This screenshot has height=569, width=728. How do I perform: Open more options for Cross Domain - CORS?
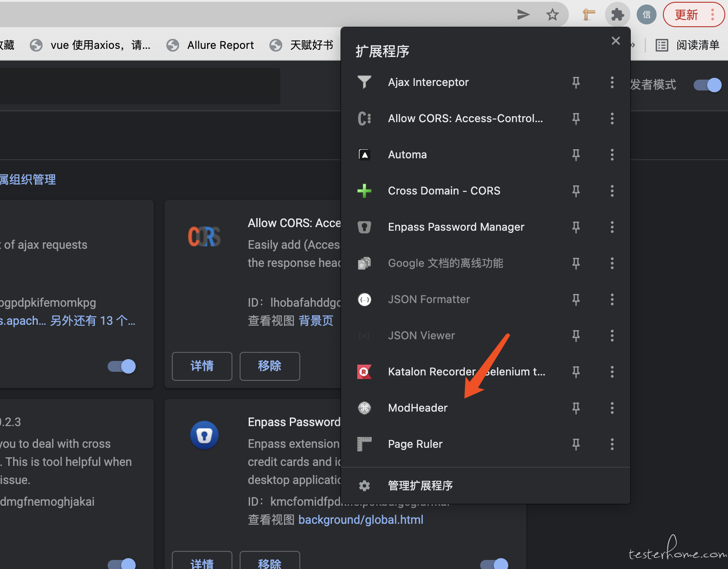[x=612, y=191]
